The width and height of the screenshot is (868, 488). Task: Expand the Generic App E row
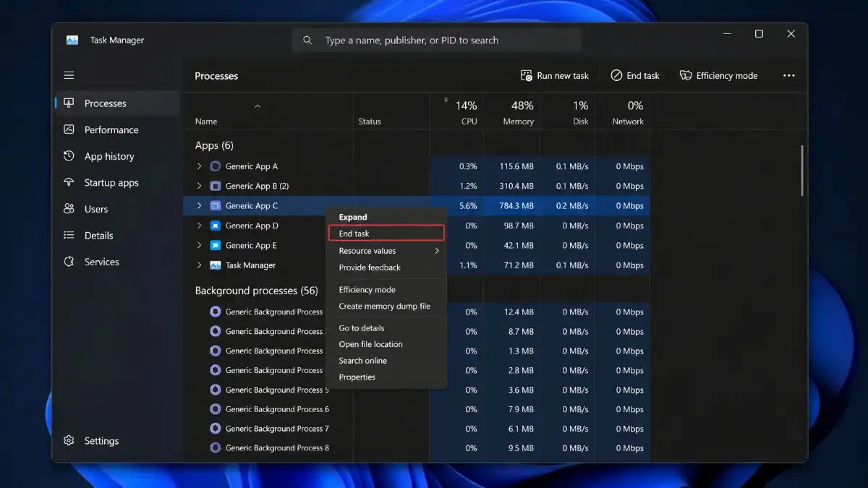coord(200,245)
